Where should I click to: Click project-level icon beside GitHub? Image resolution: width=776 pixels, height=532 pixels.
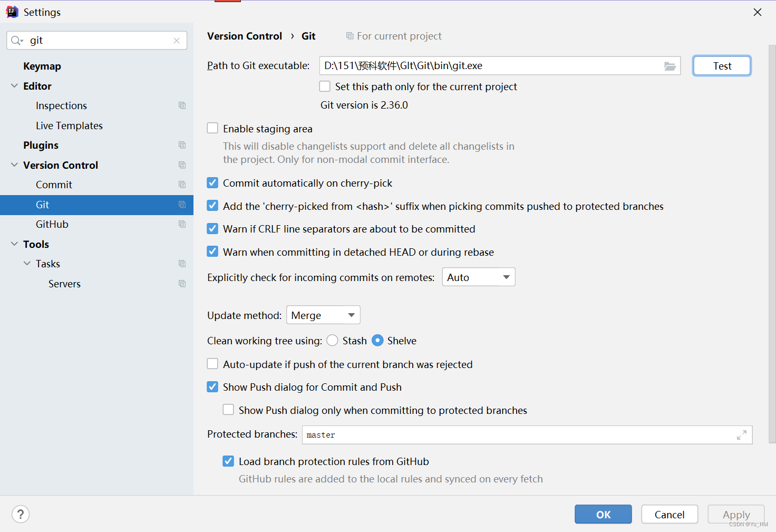tap(182, 224)
